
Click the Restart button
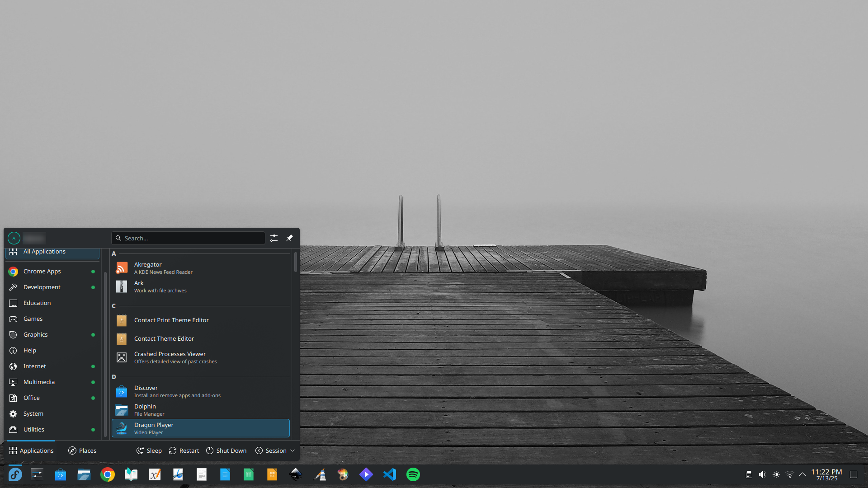tap(184, 450)
